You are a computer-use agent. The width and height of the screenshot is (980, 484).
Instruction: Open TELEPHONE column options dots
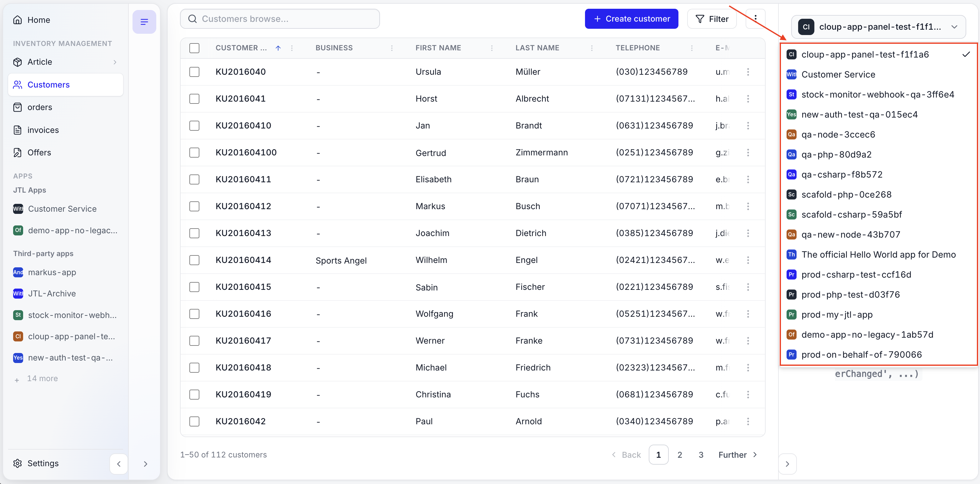(692, 48)
